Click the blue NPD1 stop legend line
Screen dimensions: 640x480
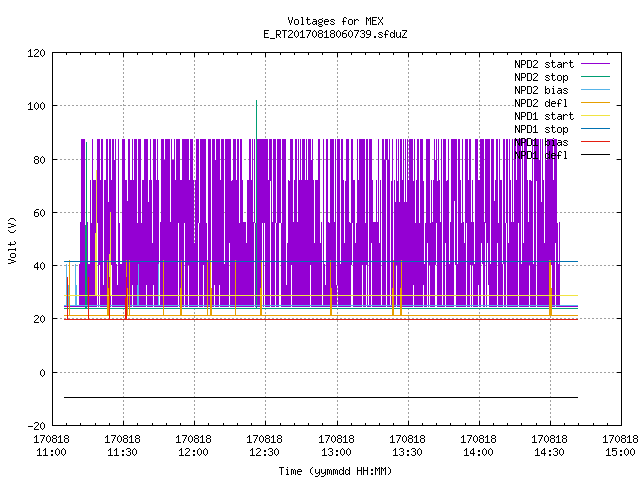coord(595,129)
